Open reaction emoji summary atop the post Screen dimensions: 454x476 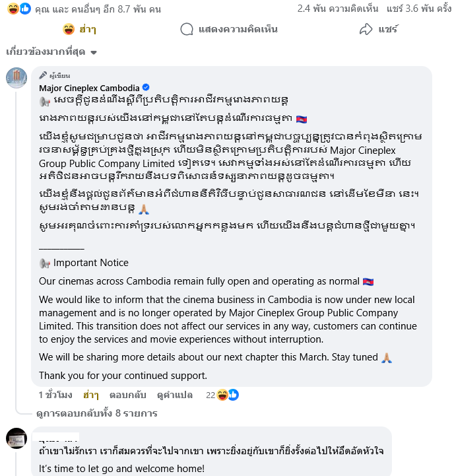[x=18, y=9]
